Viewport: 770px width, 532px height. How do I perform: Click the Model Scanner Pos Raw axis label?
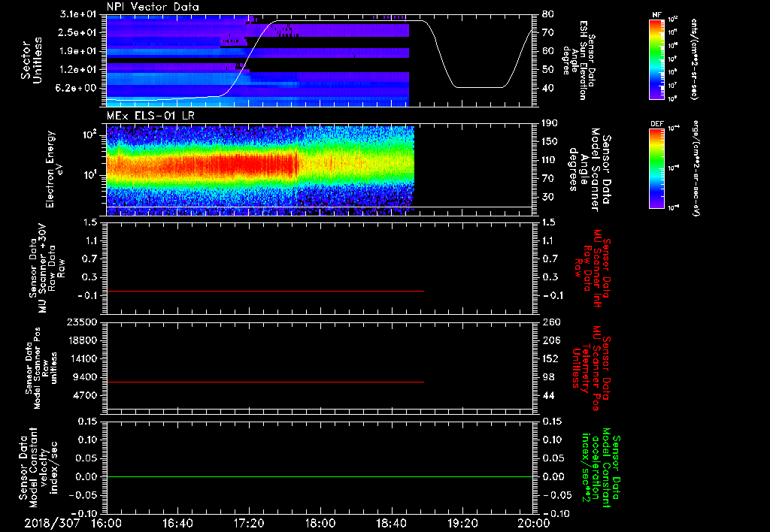(x=41, y=369)
